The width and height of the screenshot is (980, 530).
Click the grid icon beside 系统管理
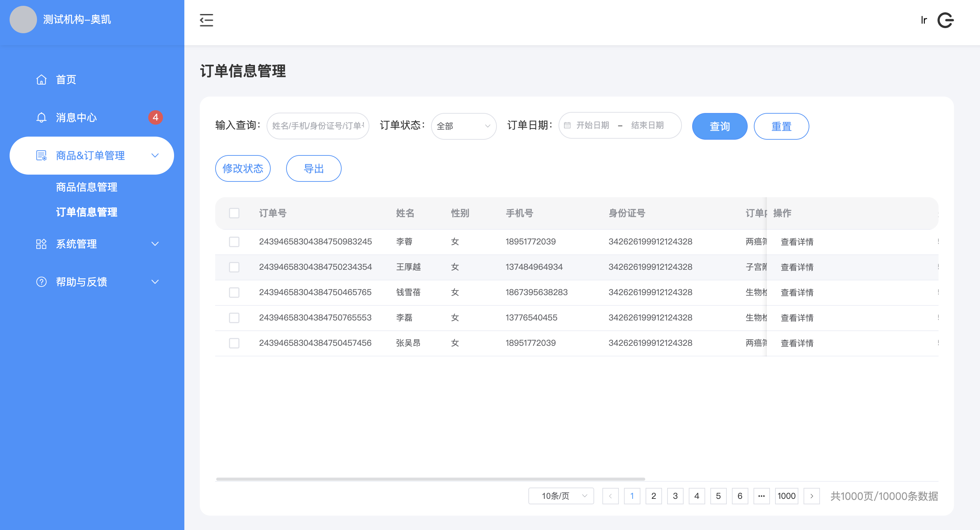(x=41, y=244)
